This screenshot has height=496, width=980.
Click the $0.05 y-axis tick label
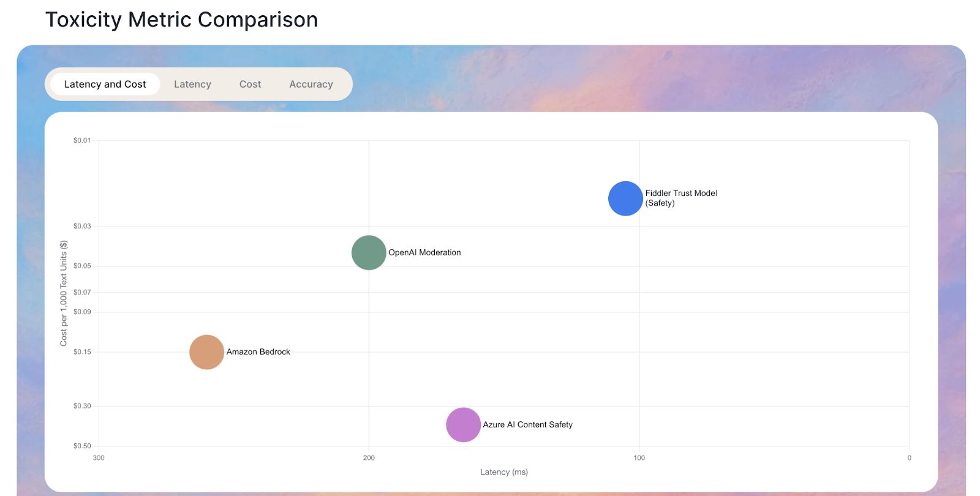(82, 266)
